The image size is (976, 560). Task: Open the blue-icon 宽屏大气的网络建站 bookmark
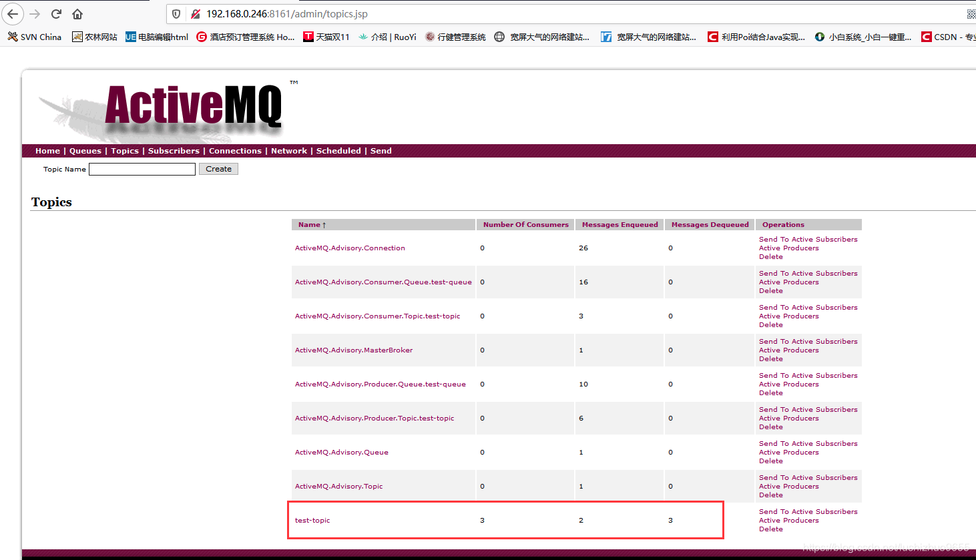[x=648, y=37]
